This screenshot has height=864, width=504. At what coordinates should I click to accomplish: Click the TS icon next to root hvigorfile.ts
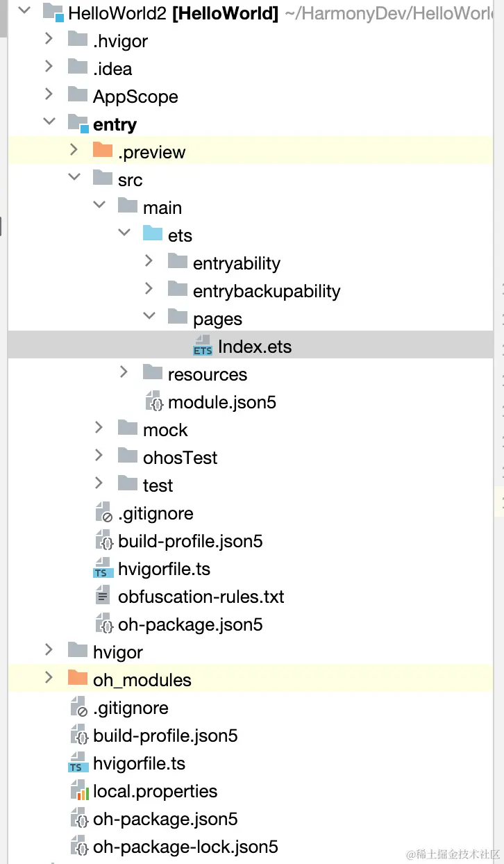[78, 763]
